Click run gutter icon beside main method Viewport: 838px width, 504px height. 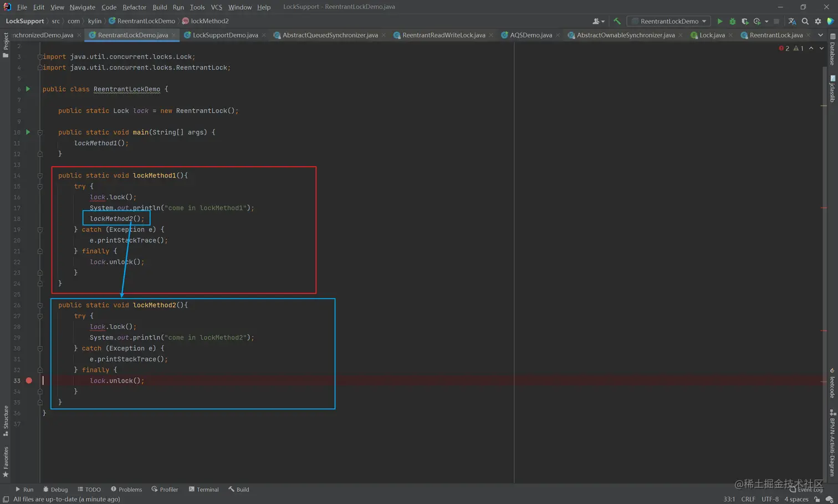[28, 132]
